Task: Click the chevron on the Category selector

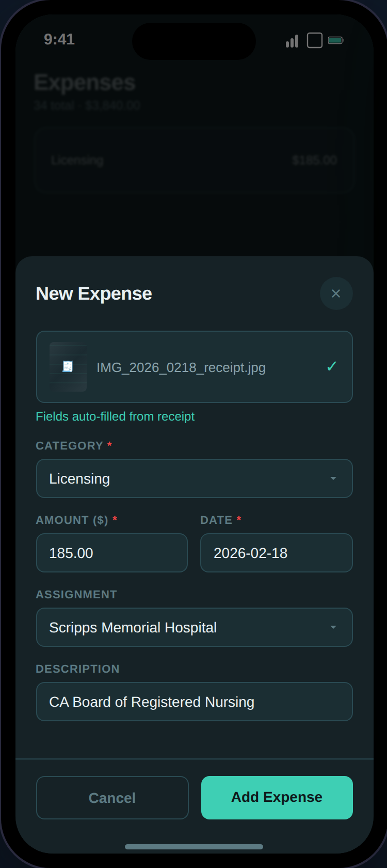Action: [333, 478]
